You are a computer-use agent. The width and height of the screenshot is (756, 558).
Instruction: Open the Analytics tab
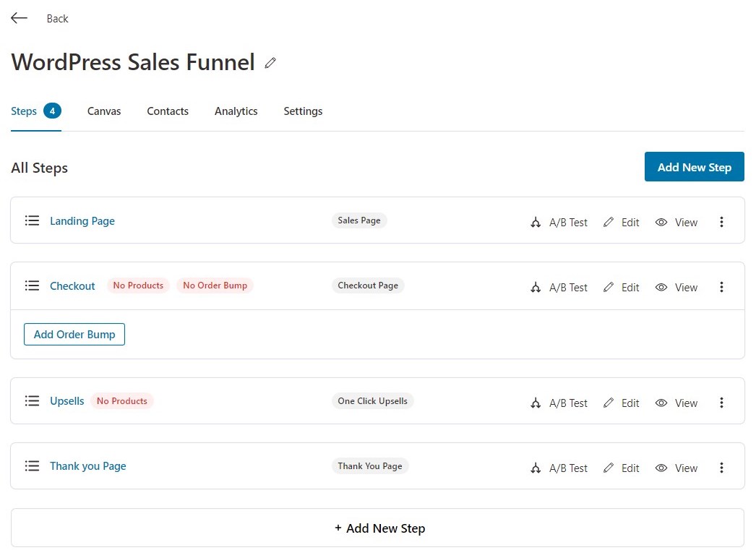coord(236,111)
